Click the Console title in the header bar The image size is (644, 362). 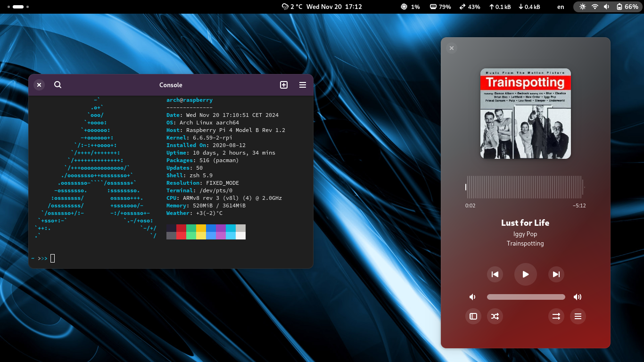coord(171,85)
